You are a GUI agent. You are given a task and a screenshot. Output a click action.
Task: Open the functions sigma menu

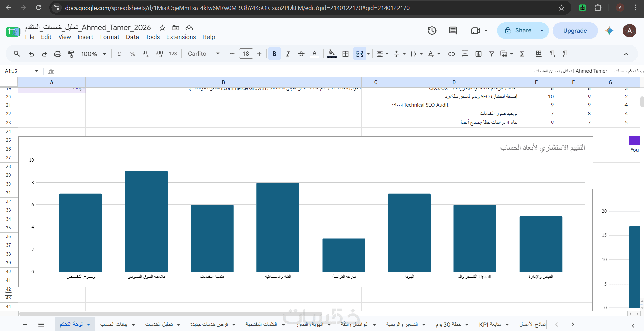pos(522,54)
